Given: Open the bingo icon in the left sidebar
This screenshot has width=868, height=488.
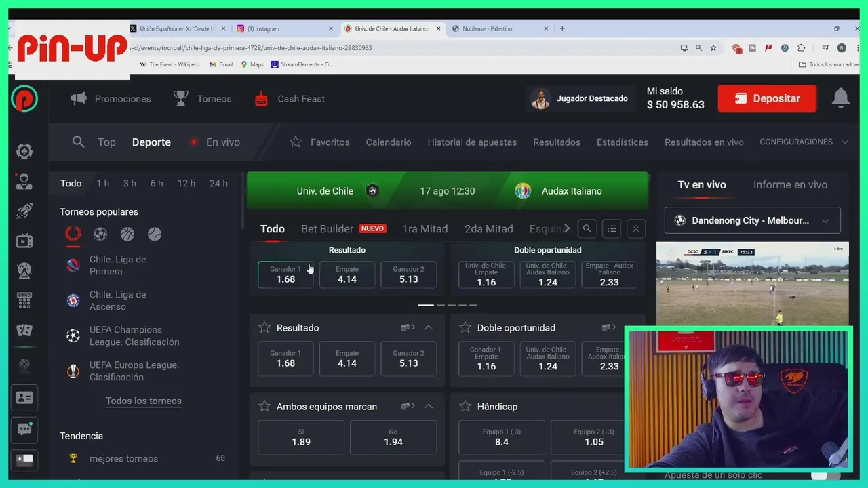Looking at the screenshot, I should point(24,300).
